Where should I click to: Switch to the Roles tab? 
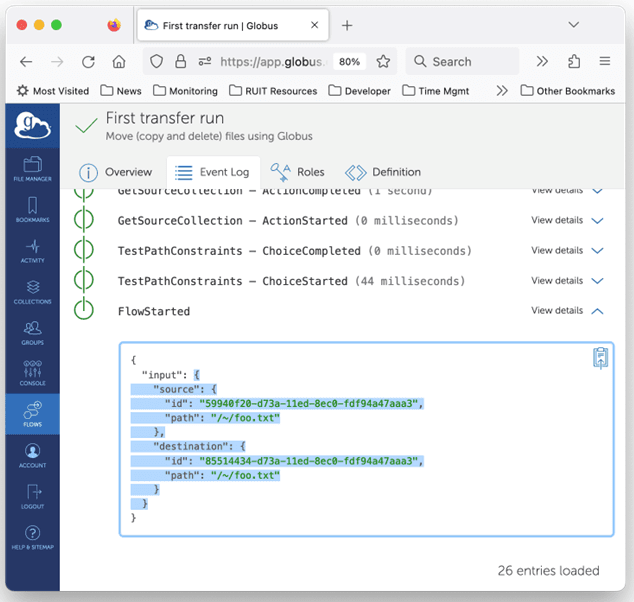(298, 172)
